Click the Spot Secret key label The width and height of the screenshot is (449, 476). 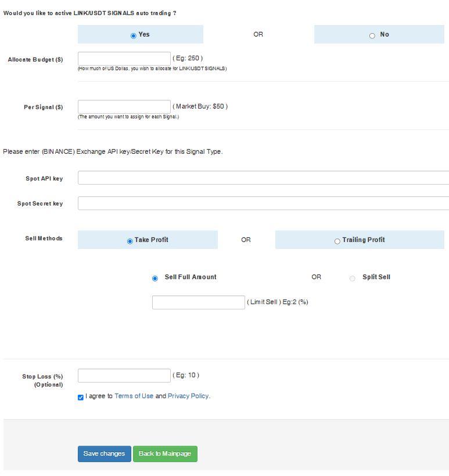pyautogui.click(x=40, y=203)
